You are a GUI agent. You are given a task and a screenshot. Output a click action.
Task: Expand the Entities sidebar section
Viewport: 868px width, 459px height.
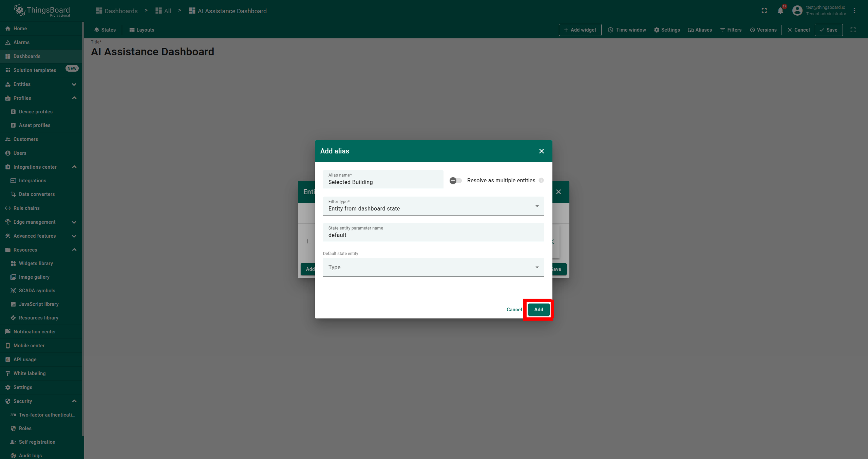coord(74,84)
